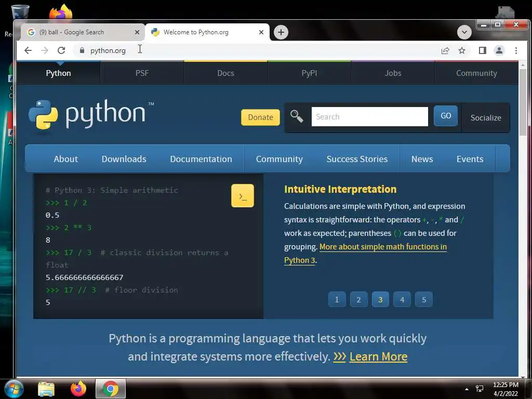Open the network tray icon
This screenshot has width=532, height=399.
pos(480,389)
